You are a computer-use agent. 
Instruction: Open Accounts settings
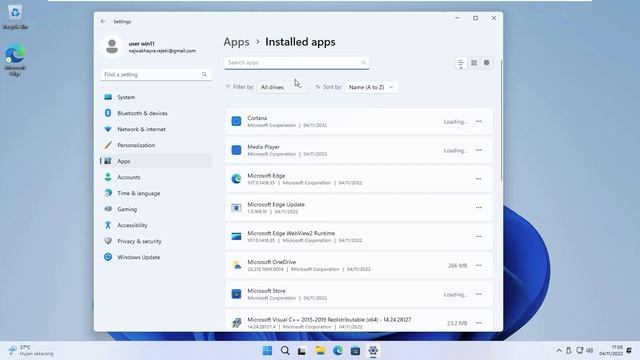[156, 177]
